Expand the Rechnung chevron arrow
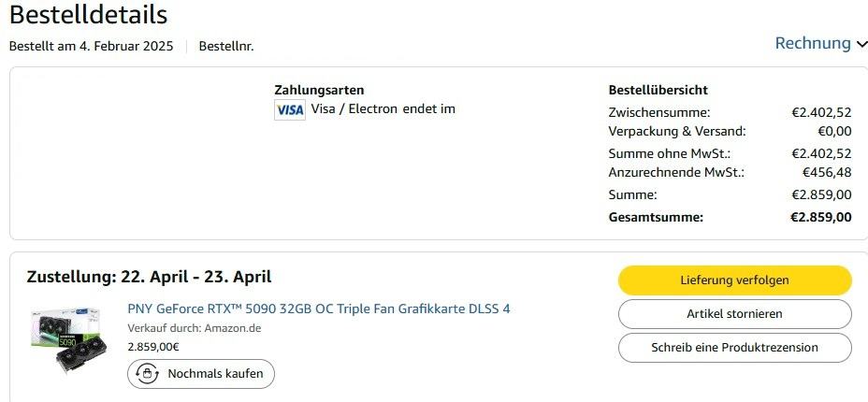Screen dimensions: 868x402 pos(861,44)
